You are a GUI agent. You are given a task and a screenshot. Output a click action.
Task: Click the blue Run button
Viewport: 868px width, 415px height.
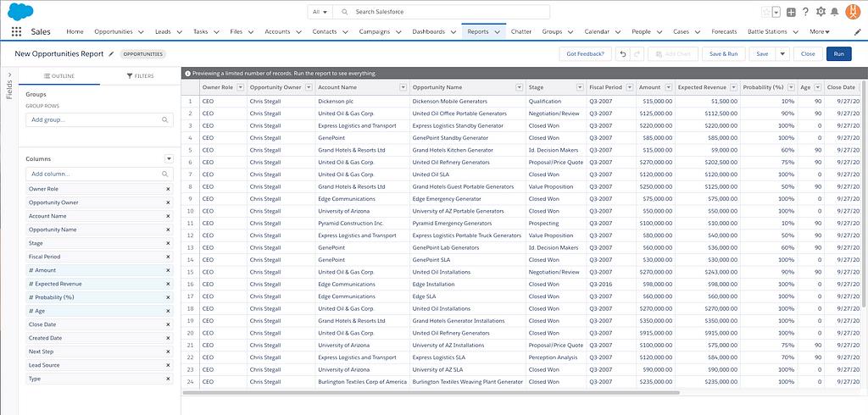pyautogui.click(x=838, y=53)
